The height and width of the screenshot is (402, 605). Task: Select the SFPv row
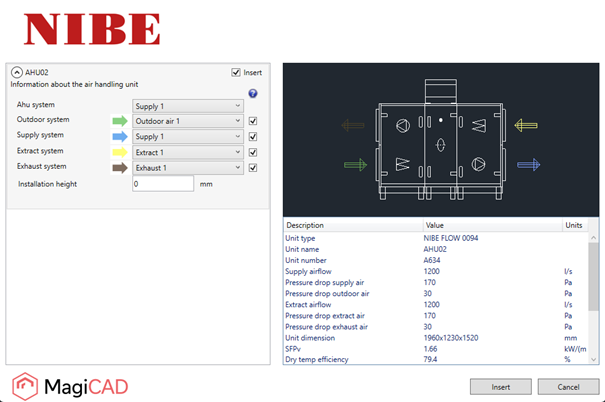[x=436, y=349]
